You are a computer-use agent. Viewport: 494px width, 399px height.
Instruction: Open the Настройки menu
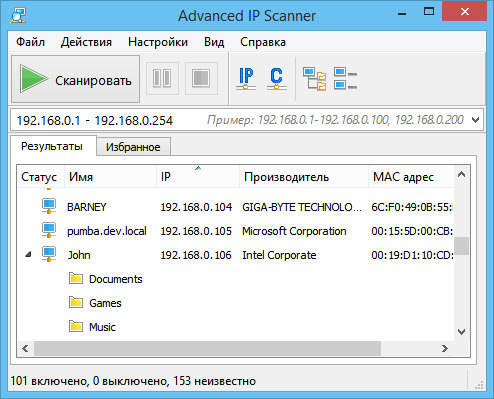[x=158, y=42]
